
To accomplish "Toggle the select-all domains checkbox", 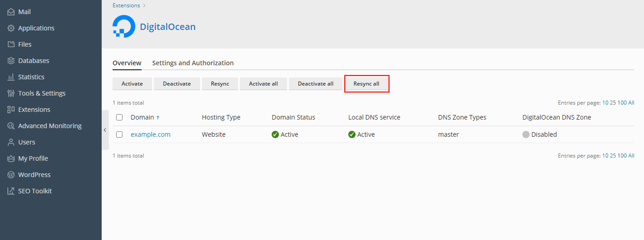I will pyautogui.click(x=119, y=117).
